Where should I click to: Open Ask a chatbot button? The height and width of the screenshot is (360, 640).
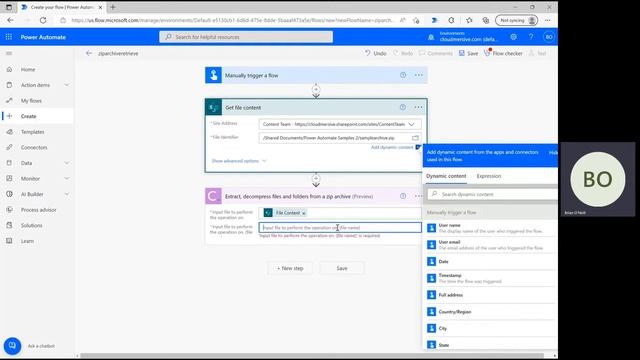click(x=12, y=346)
